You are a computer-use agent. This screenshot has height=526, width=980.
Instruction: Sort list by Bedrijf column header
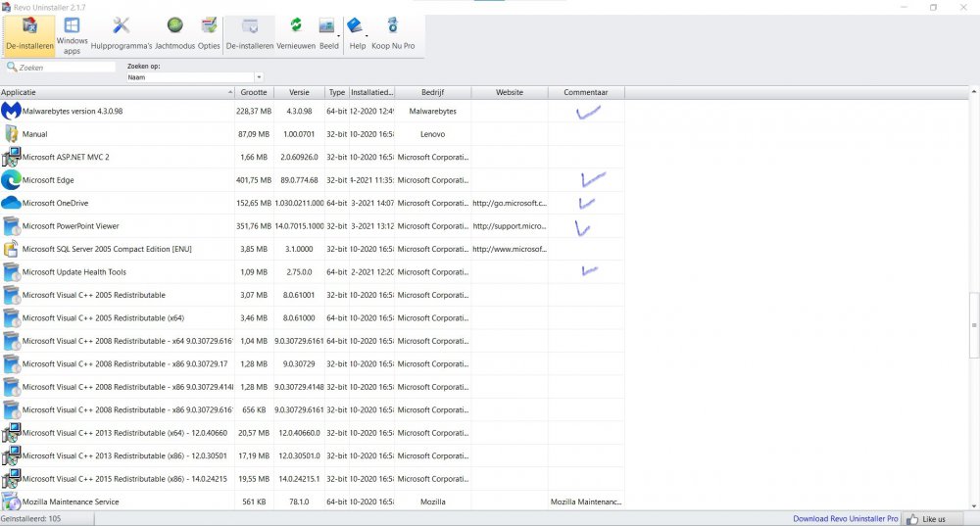432,92
